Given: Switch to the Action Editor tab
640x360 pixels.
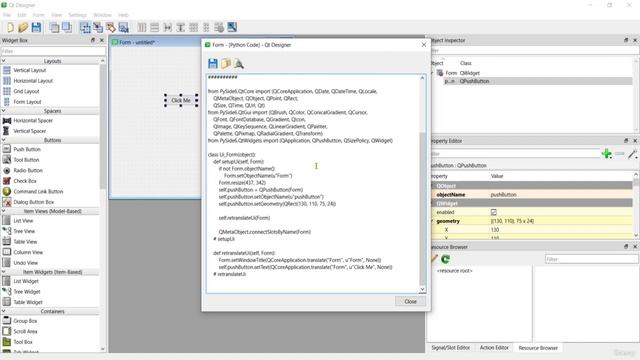Looking at the screenshot, I should click(x=494, y=348).
